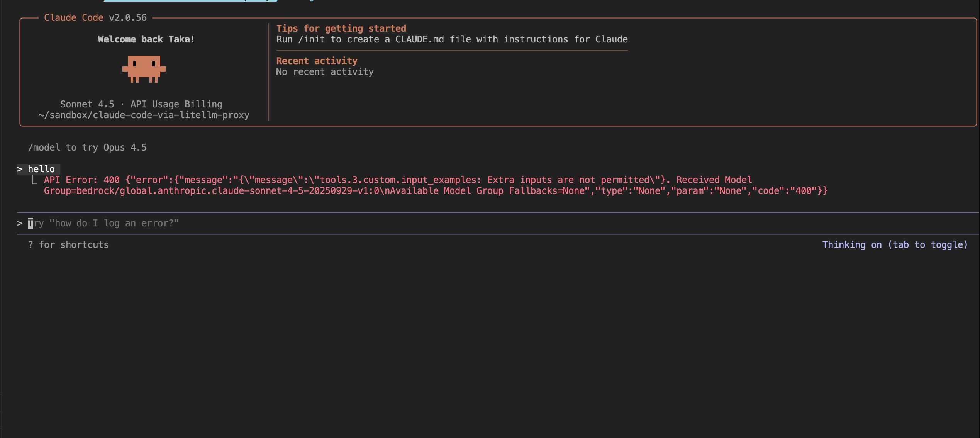This screenshot has height=438, width=980.
Task: Click the "Sonnet 4.5 · API Usage Billing" label
Action: coord(141,104)
